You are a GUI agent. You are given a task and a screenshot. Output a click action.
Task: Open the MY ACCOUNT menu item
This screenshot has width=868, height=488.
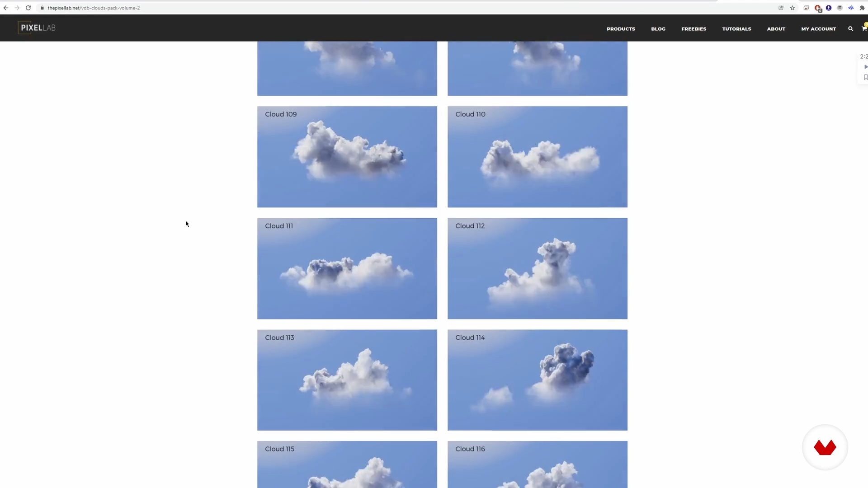click(818, 29)
